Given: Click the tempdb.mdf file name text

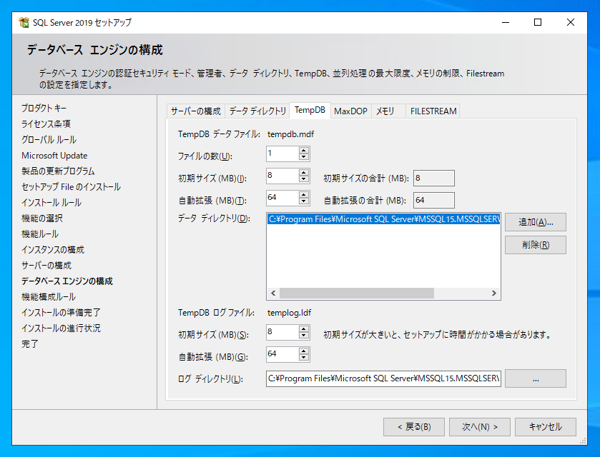Looking at the screenshot, I should [x=290, y=134].
